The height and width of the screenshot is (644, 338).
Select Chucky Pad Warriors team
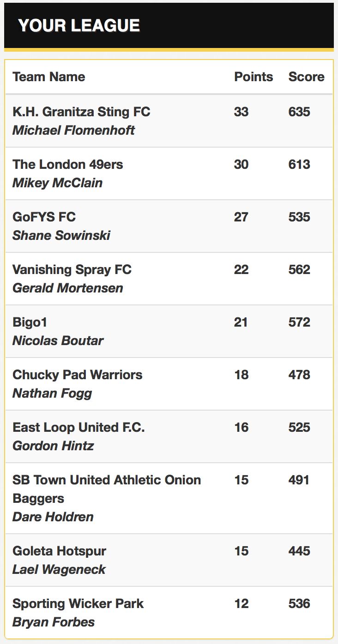78,375
